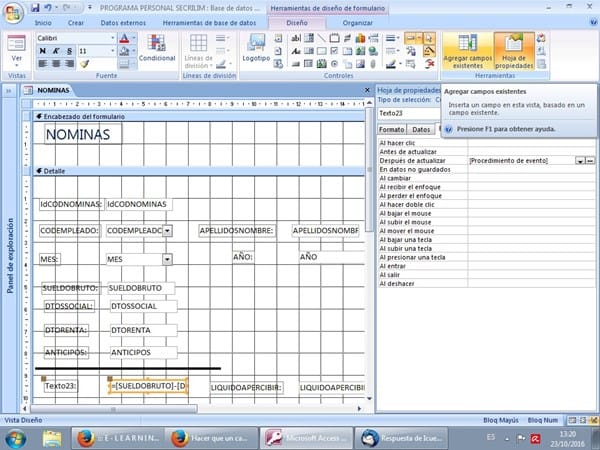Click the Date and Time icon beside Logotipo

[x=279, y=64]
